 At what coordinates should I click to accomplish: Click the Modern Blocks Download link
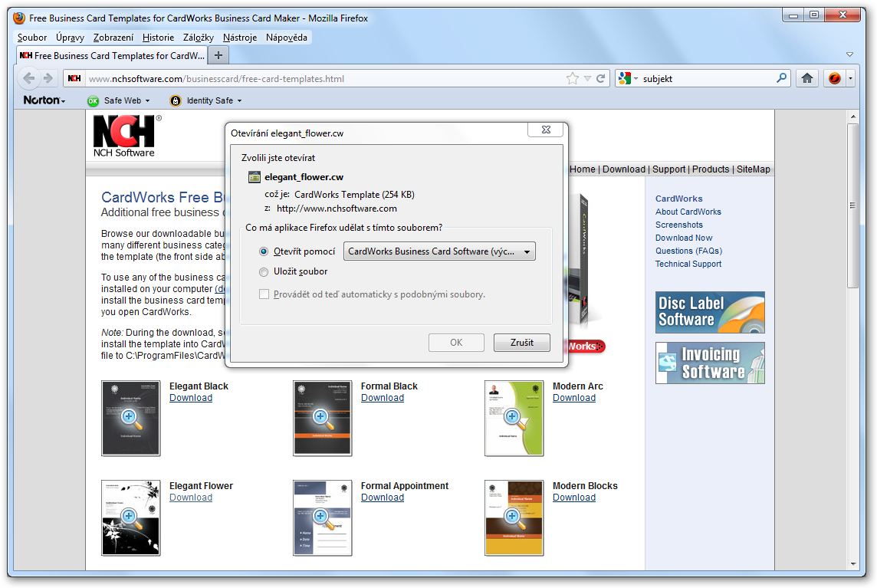[x=574, y=498]
